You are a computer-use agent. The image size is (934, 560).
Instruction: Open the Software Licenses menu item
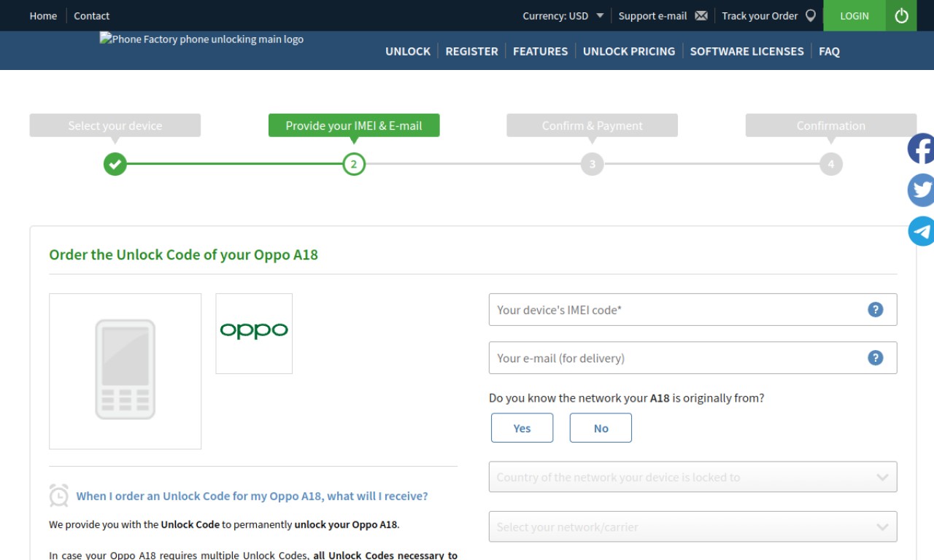click(x=746, y=51)
